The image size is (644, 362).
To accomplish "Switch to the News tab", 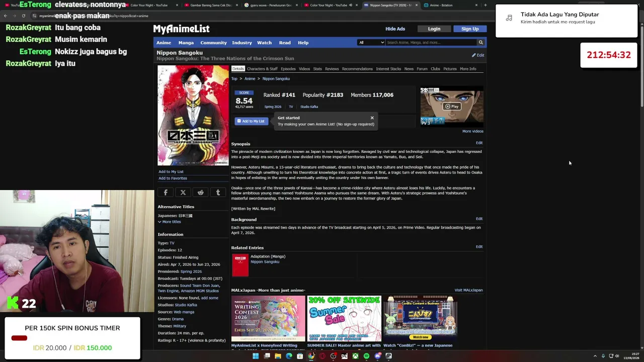I will [x=409, y=69].
